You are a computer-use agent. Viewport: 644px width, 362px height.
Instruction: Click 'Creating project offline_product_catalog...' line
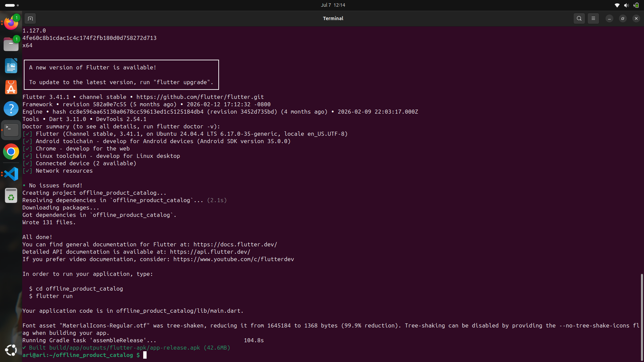coord(95,193)
